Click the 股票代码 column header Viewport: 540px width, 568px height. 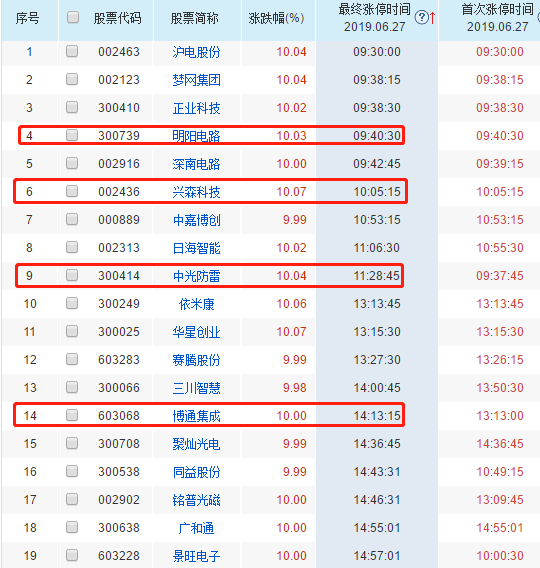pos(117,18)
